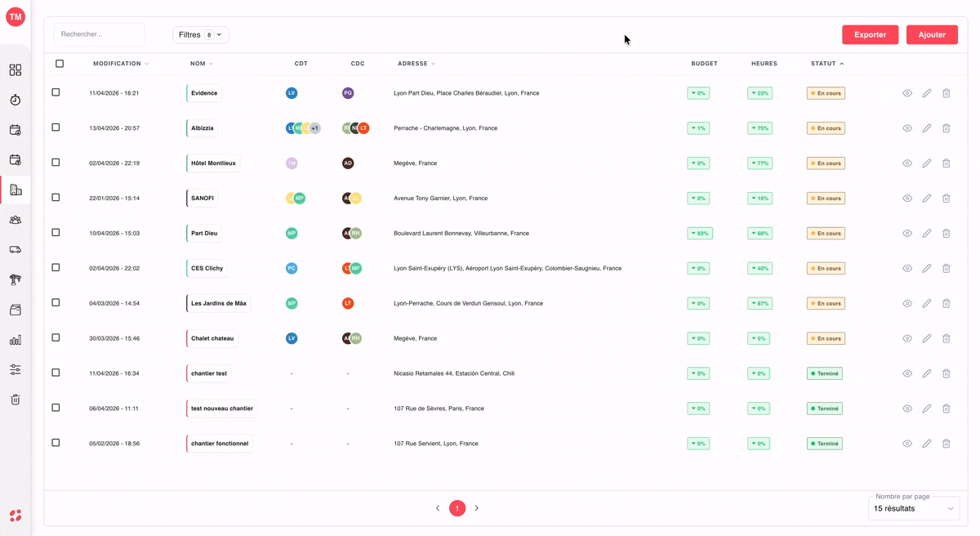This screenshot has height=536, width=980.
Task: Open the team members sidebar icon
Action: tap(16, 220)
